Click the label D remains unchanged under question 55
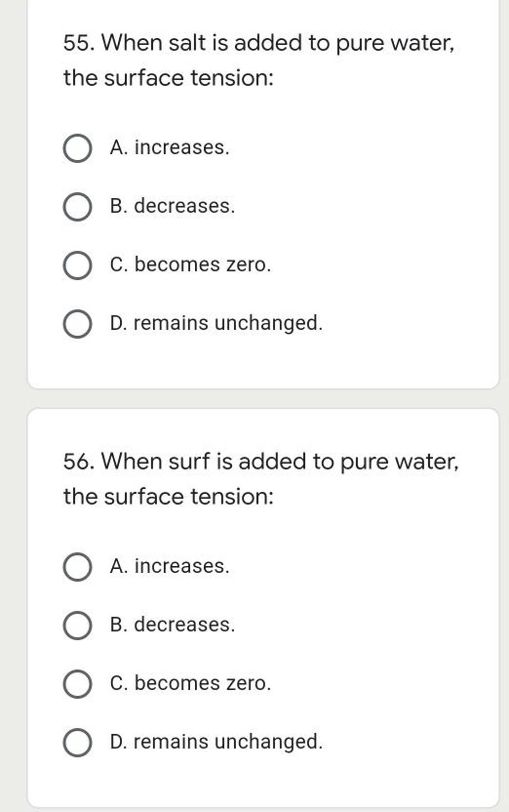509x812 pixels. click(x=217, y=324)
